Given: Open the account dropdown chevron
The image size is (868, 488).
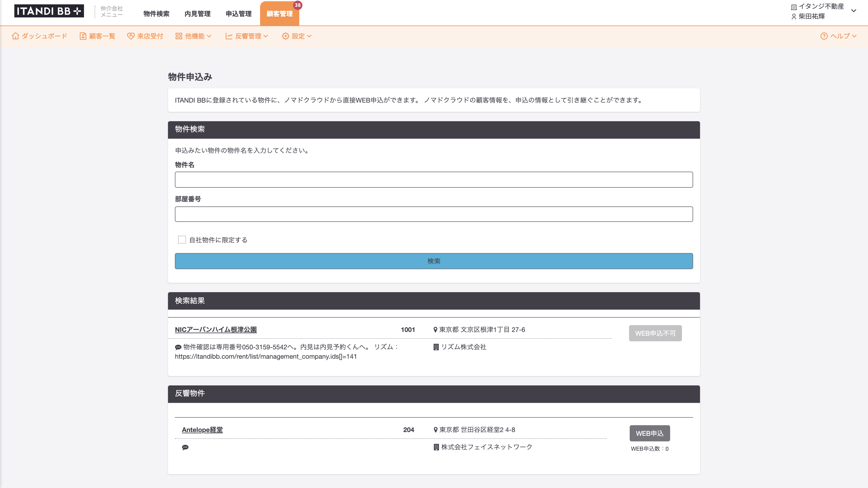Looking at the screenshot, I should tap(854, 11).
